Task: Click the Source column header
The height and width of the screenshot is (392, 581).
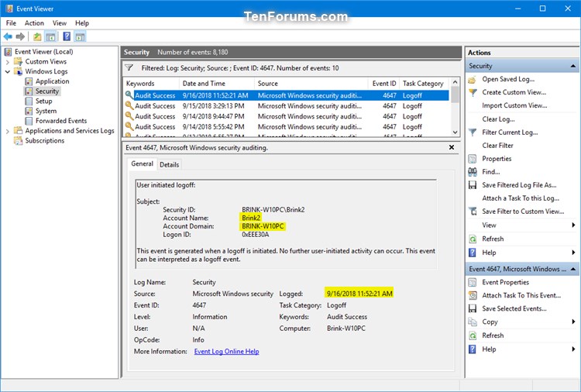Action: [311, 84]
